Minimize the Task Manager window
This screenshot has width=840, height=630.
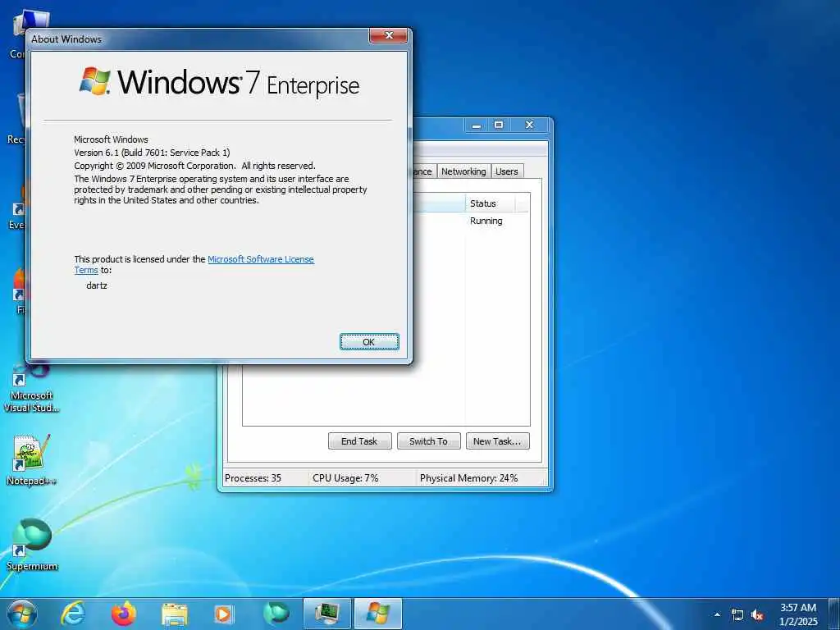click(477, 126)
